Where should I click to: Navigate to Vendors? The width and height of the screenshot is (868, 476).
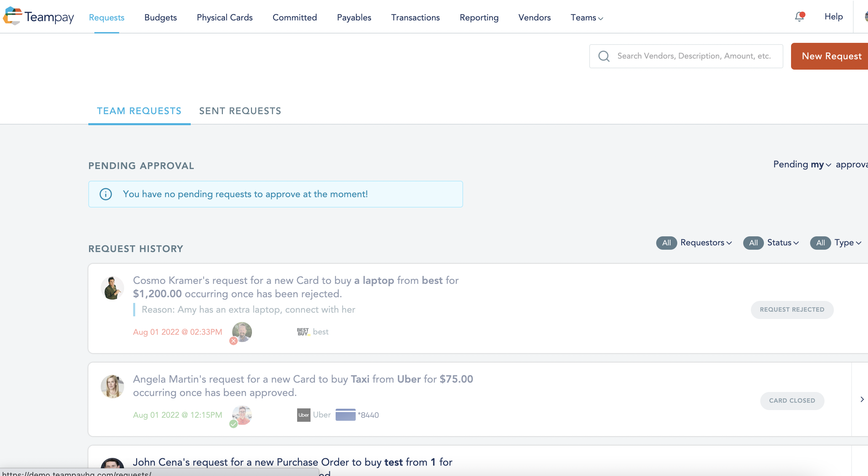[x=534, y=17]
